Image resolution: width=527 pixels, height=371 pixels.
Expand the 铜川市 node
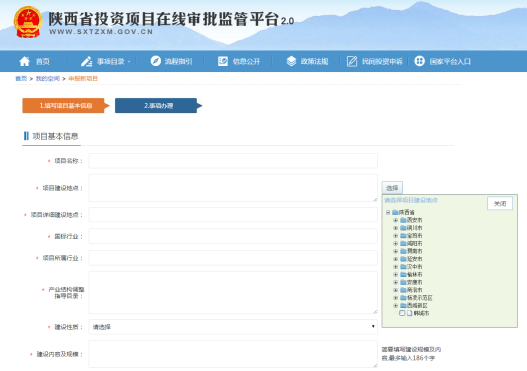click(396, 228)
